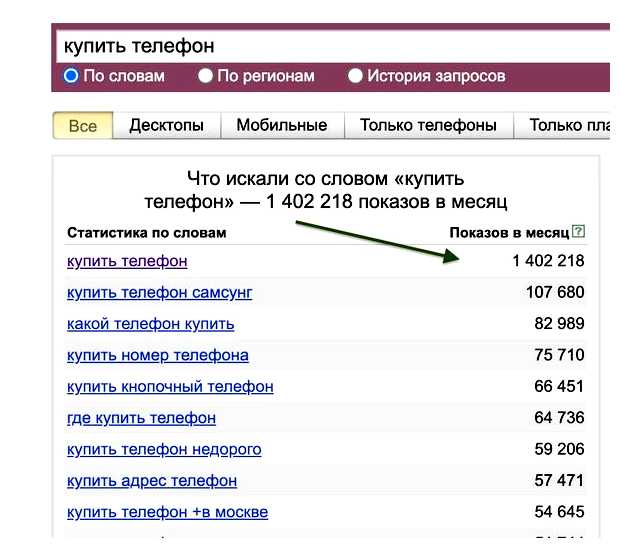Select the По словам radio button
This screenshot has width=620, height=548.
[71, 75]
